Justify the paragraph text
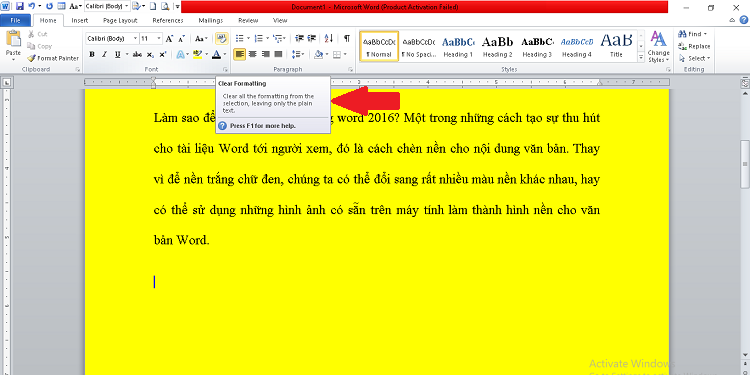 (278, 55)
